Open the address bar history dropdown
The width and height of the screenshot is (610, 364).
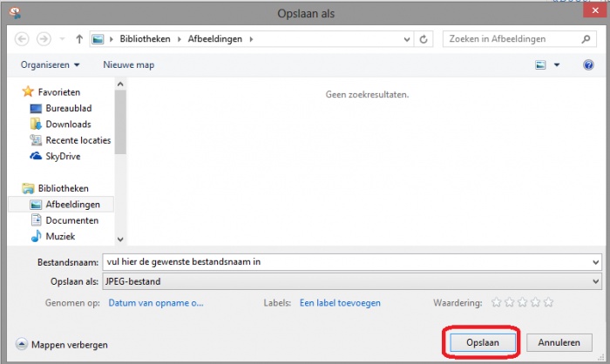tap(407, 39)
